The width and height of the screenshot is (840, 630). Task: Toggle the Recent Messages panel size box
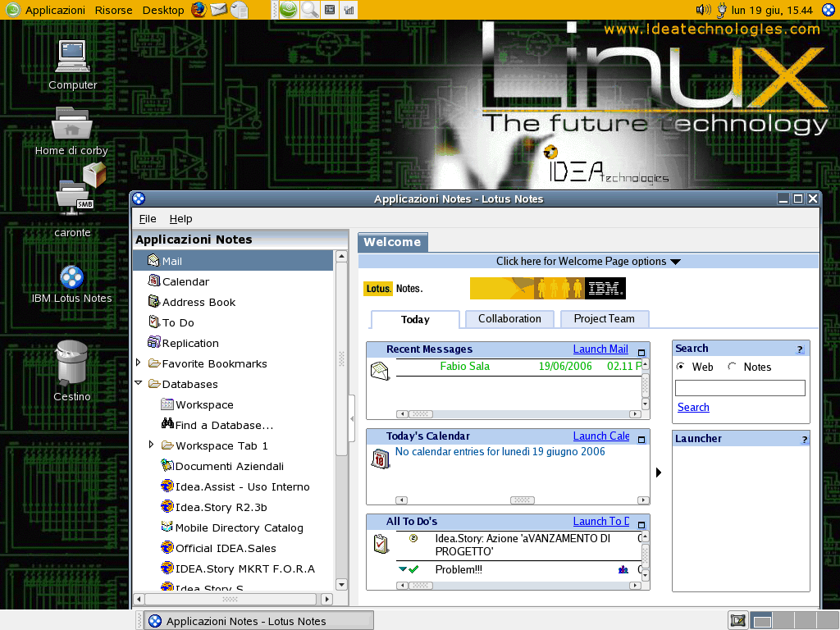[641, 353]
